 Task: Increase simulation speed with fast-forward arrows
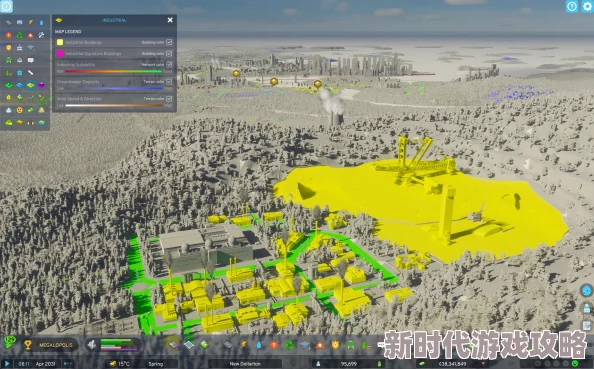68,364
